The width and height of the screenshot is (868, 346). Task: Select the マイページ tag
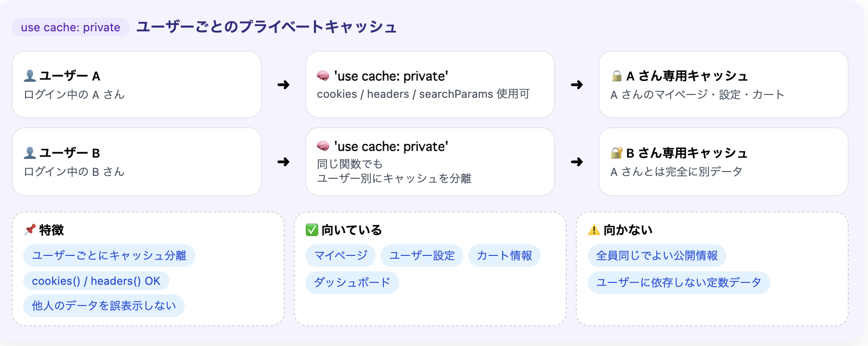coord(341,255)
